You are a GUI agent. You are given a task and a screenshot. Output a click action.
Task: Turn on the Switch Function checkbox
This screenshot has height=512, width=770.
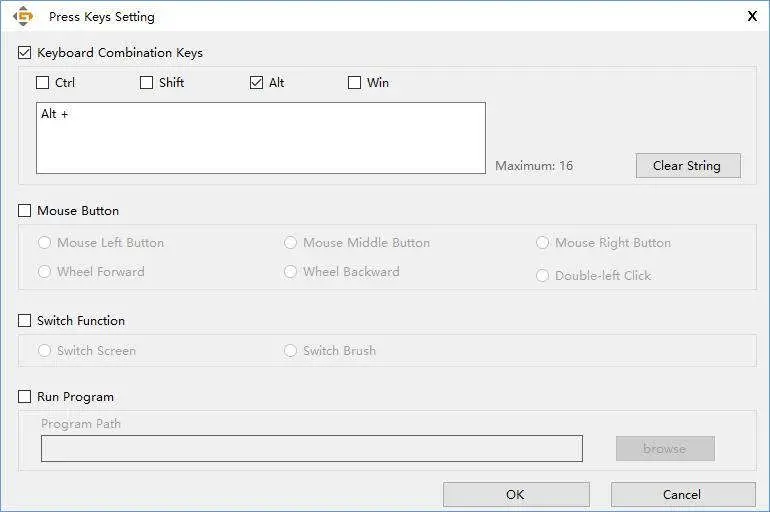25,321
